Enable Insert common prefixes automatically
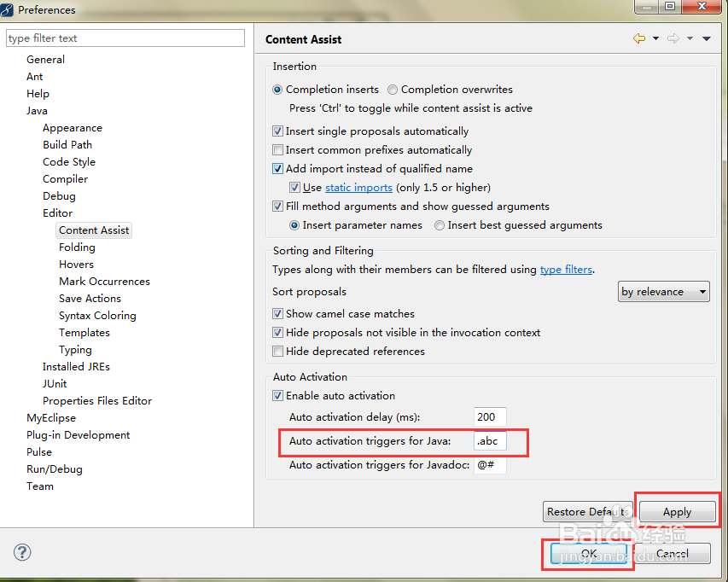 [x=277, y=150]
